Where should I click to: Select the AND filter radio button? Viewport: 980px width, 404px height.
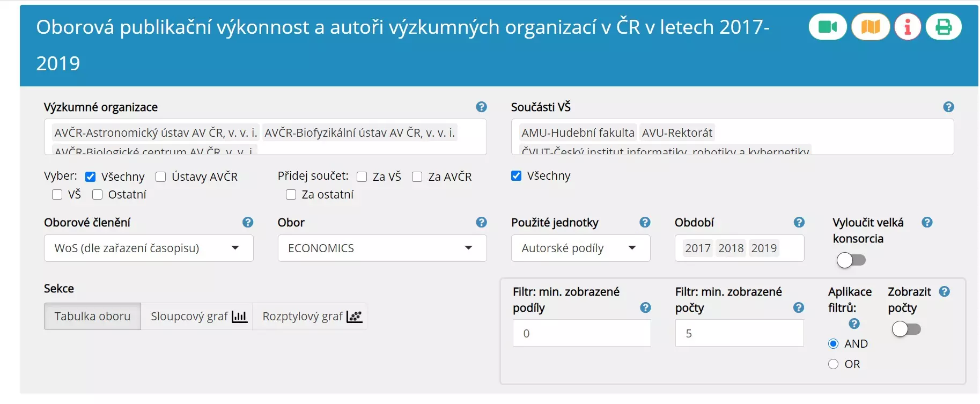[833, 343]
